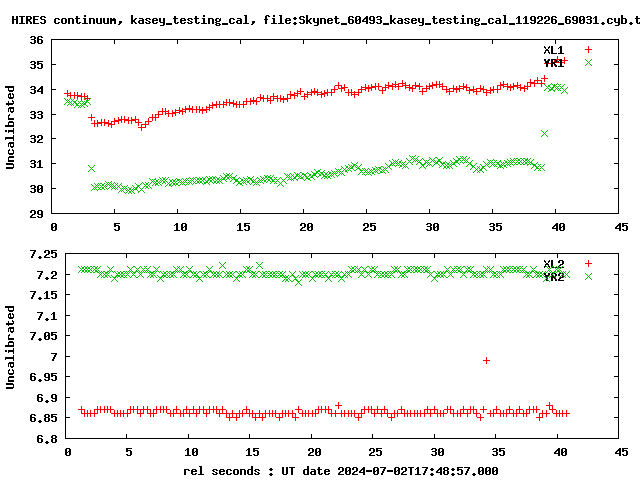This screenshot has height=480, width=640.
Task: Click the green cross marker beside YR1 legend
Action: (x=588, y=62)
